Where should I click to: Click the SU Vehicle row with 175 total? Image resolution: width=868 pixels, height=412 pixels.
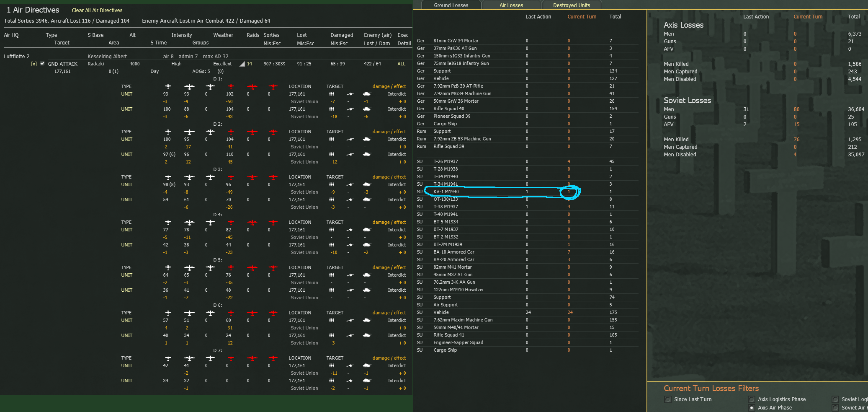click(x=527, y=312)
